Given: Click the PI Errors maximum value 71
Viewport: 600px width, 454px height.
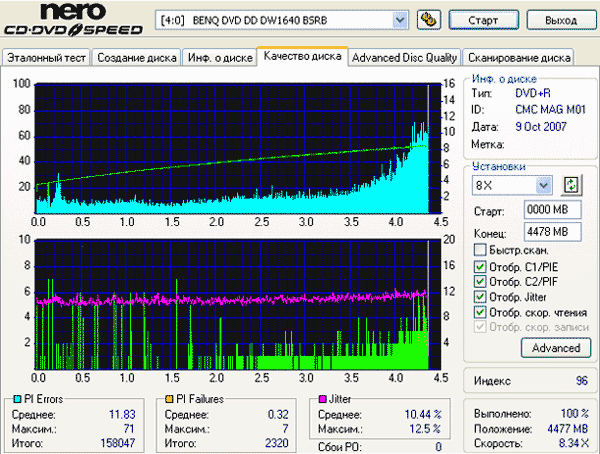Looking at the screenshot, I should (129, 429).
